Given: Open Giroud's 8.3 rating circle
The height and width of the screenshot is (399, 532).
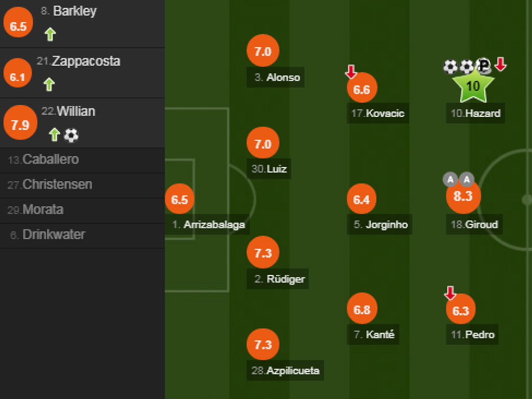Looking at the screenshot, I should pos(463,197).
